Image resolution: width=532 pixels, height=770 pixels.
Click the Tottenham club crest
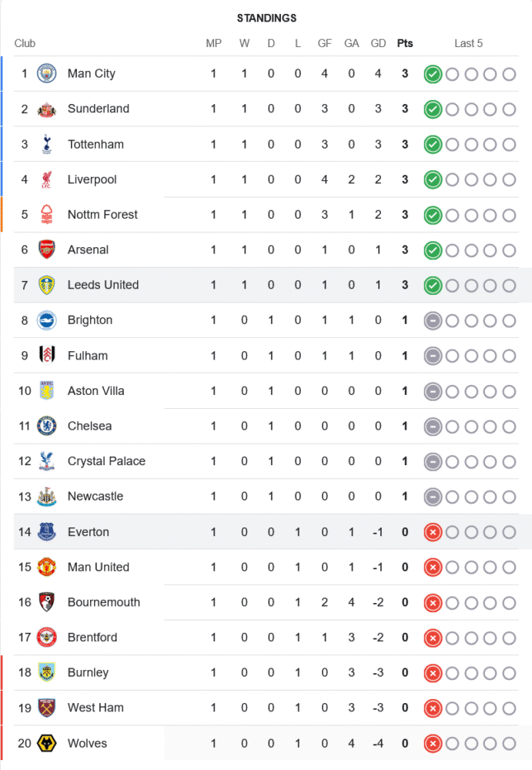[47, 144]
